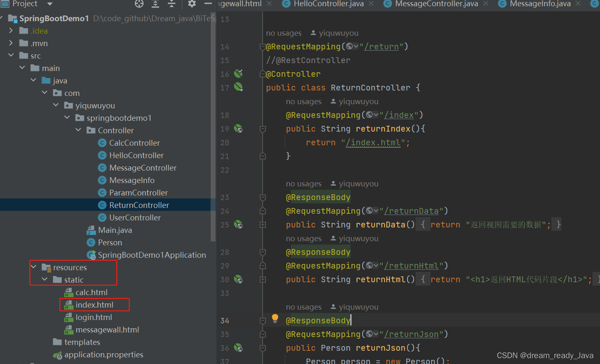Click Spring bean gutter icon on line 16
The height and width of the screenshot is (364, 600).
238,73
